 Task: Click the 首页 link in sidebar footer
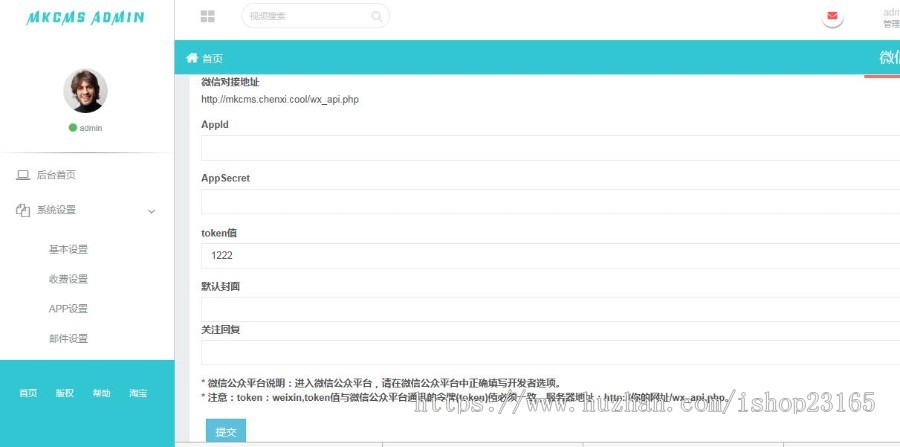[28, 393]
